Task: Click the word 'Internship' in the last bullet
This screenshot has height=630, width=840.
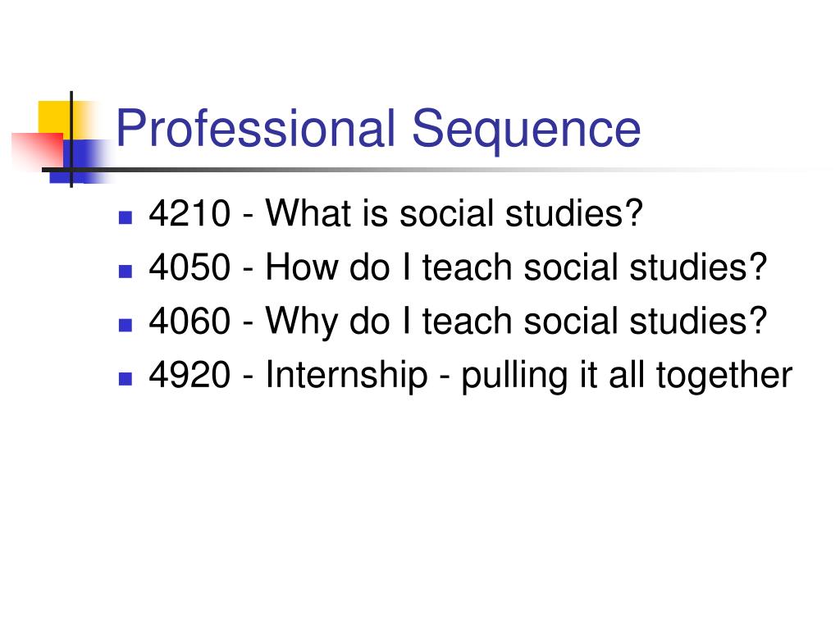Action: tap(347, 376)
